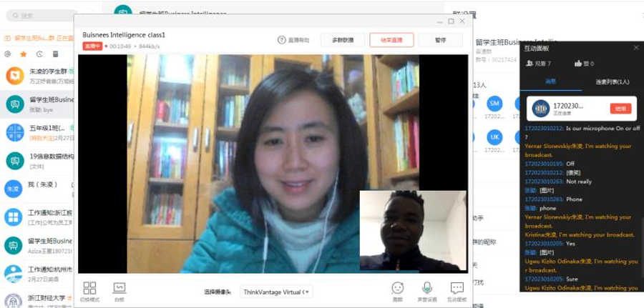Switch to the 消息 messages tab
Viewport: 644px width, 308px height.
coord(550,82)
